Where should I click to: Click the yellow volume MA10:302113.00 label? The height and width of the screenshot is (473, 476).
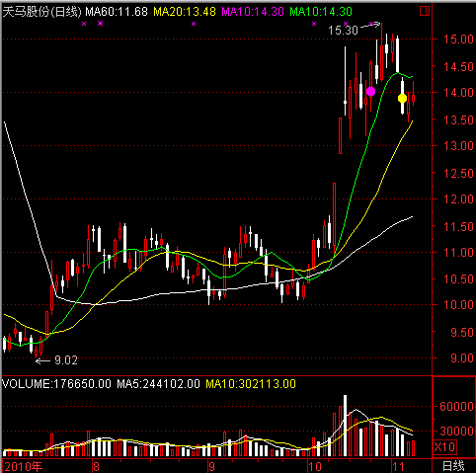(251, 384)
